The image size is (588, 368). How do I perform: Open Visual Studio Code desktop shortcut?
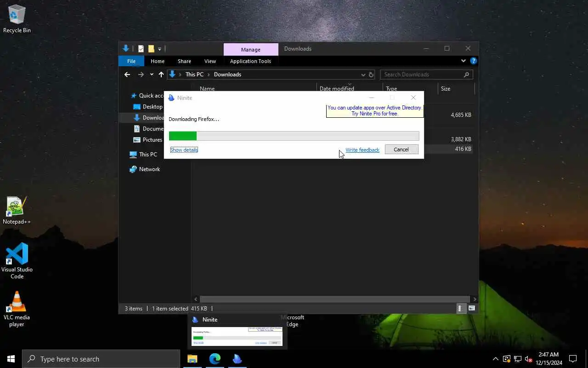click(x=17, y=260)
